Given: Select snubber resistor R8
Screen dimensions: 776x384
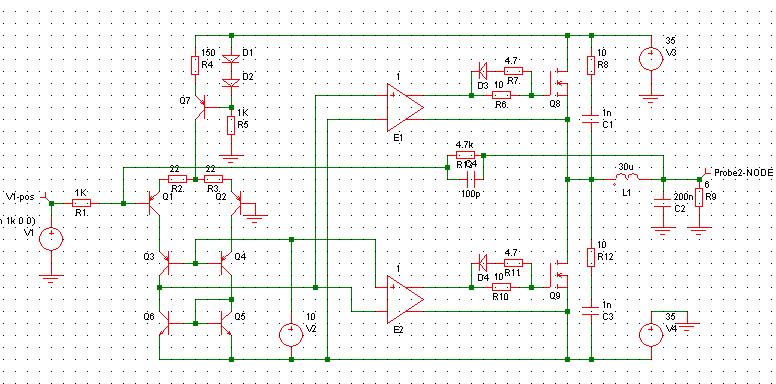Looking at the screenshot, I should point(591,65).
